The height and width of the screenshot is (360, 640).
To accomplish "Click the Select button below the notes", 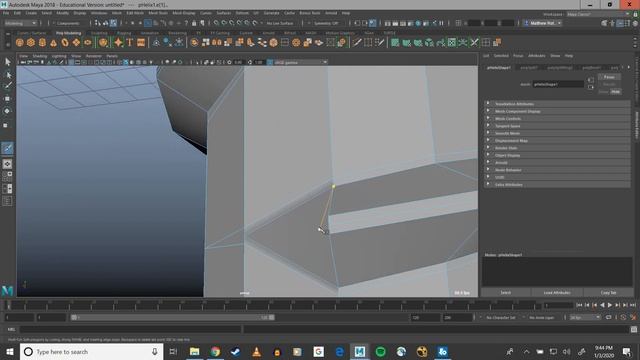I will click(x=505, y=293).
